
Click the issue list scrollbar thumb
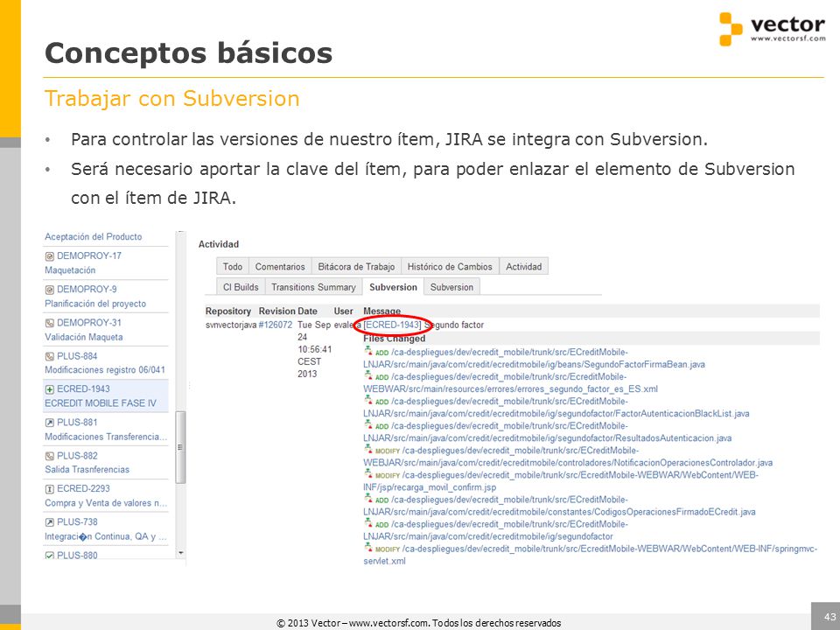tap(180, 447)
